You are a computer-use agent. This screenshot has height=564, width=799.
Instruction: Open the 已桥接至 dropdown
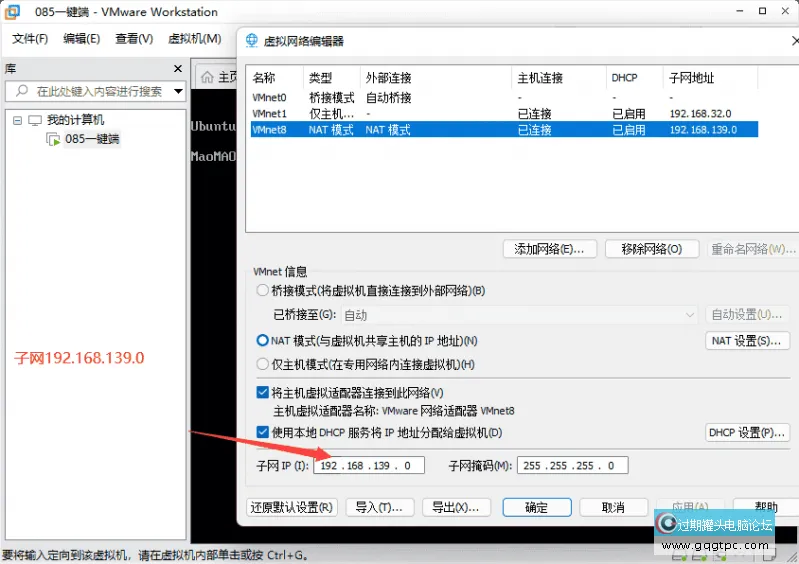[x=519, y=315]
